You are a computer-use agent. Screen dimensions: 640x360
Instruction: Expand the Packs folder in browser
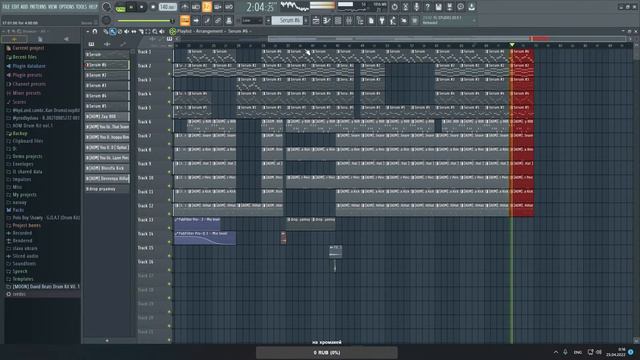click(15, 210)
